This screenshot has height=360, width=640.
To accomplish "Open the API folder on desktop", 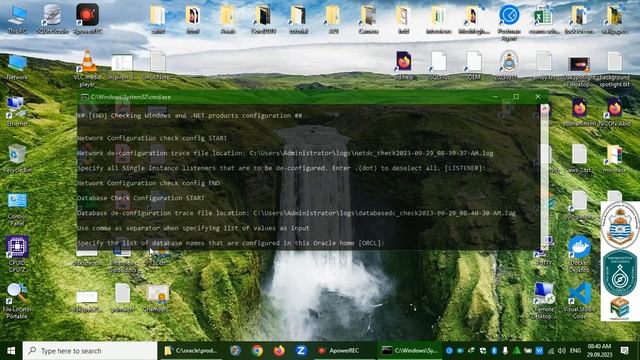I will point(333,20).
